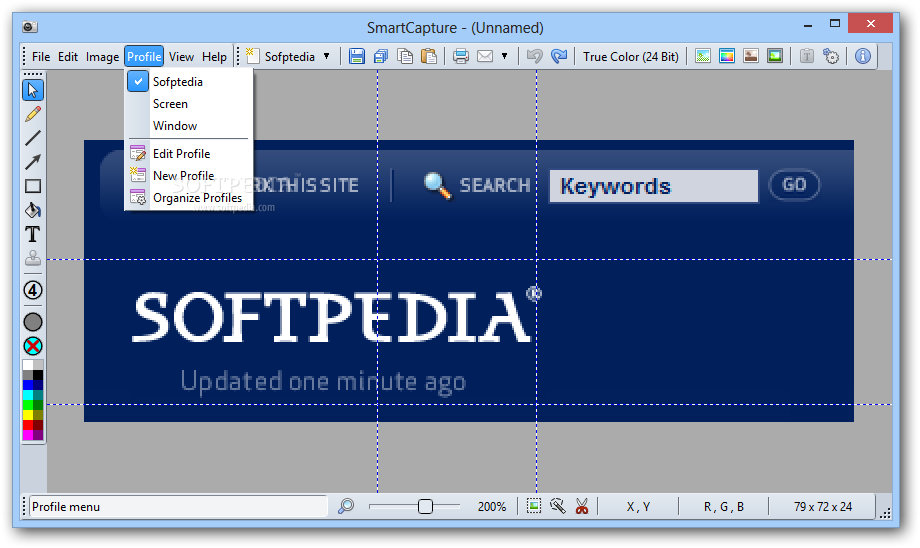Open the View menu
This screenshot has height=548, width=920.
[x=181, y=56]
